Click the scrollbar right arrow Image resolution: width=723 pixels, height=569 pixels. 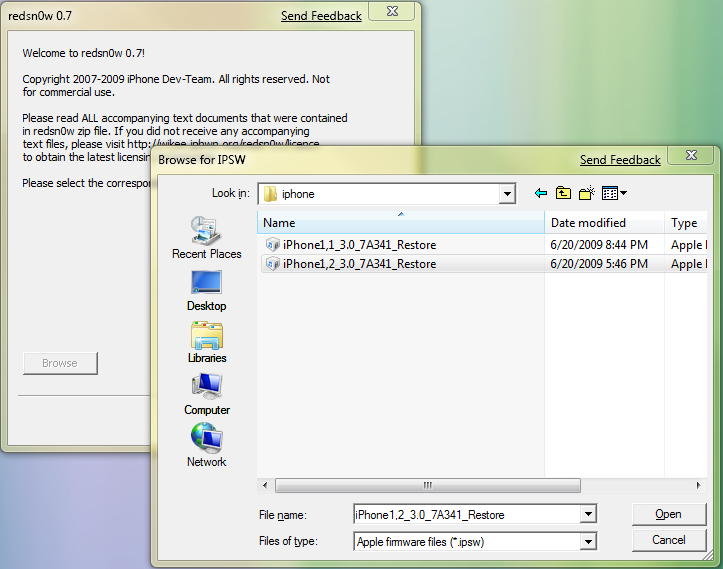pos(699,486)
